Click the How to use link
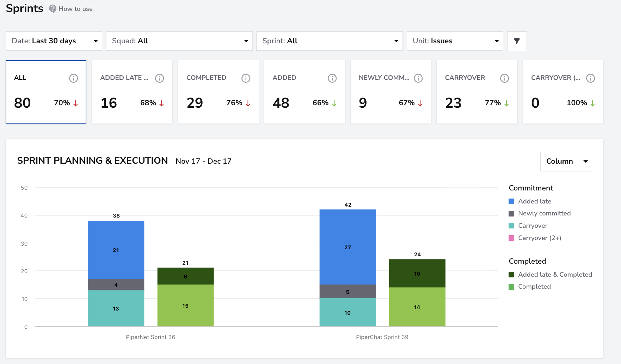The image size is (621, 364). click(75, 9)
